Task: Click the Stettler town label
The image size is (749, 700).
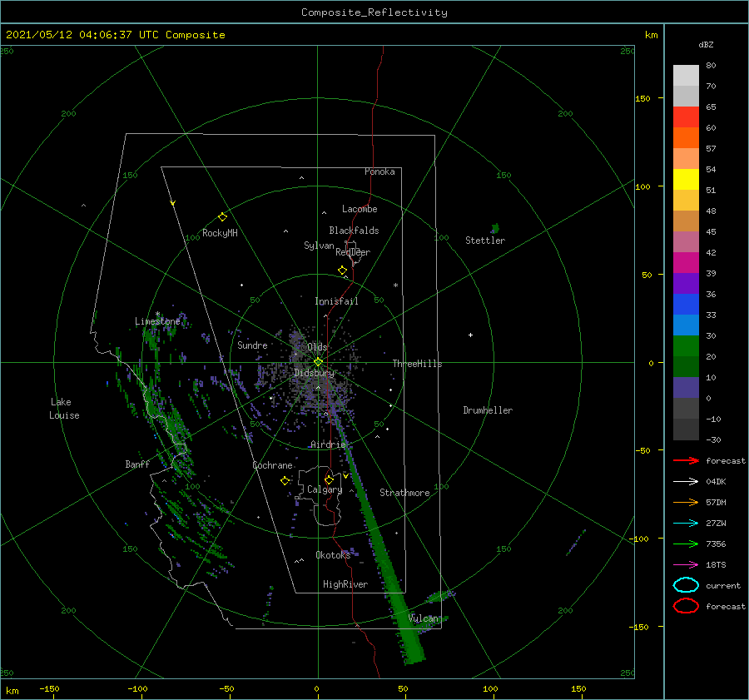Action: pos(485,241)
